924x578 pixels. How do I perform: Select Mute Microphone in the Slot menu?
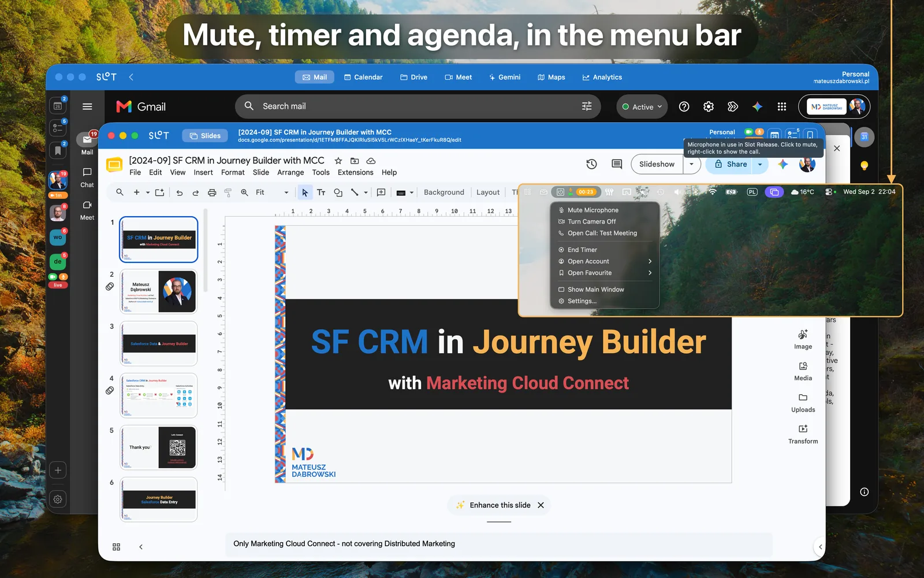[605, 210]
